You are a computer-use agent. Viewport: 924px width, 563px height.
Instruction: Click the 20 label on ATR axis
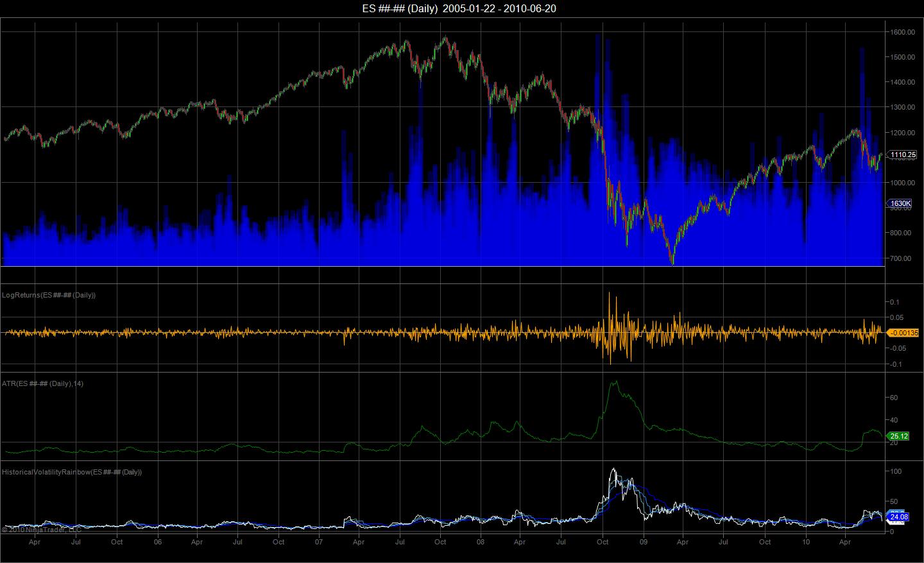pos(894,442)
